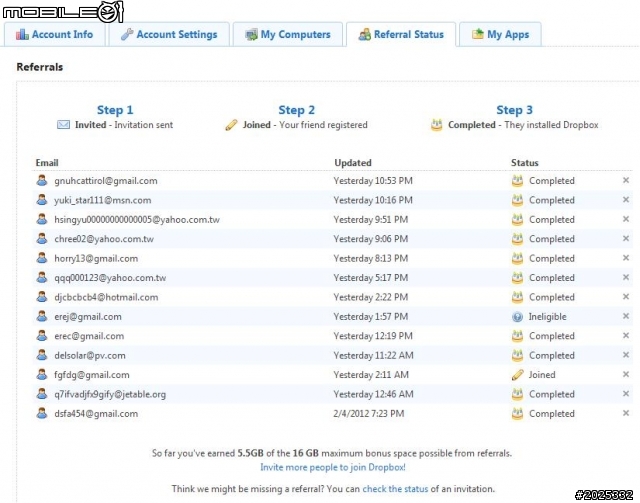This screenshot has width=640, height=503.
Task: Go to the My Apps tab
Action: click(500, 34)
